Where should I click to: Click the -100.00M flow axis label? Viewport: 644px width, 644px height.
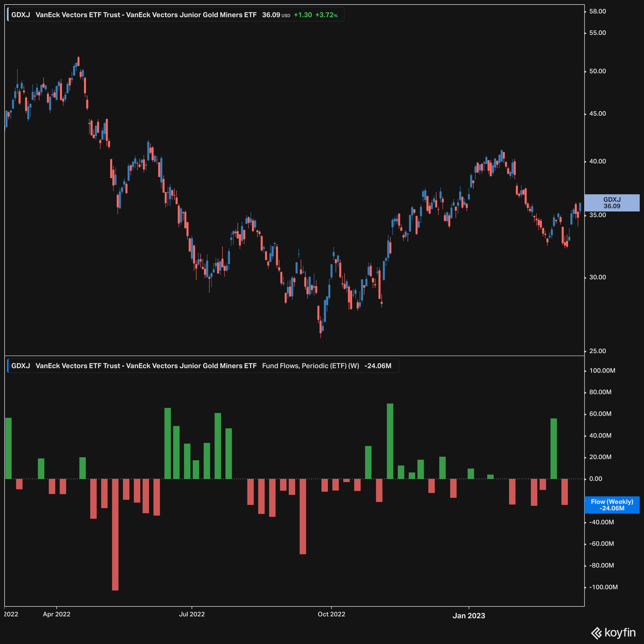click(x=603, y=587)
